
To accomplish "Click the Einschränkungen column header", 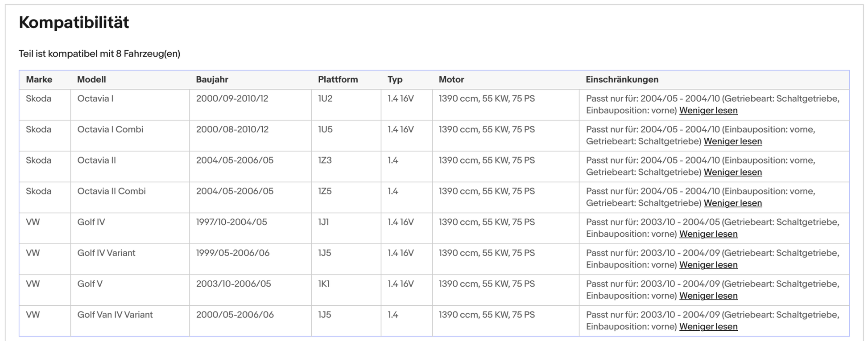I will pos(622,79).
